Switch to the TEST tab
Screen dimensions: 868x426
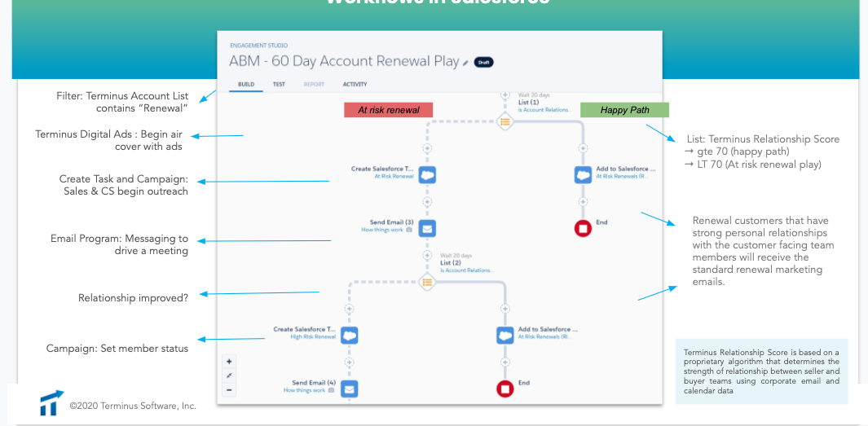click(279, 85)
